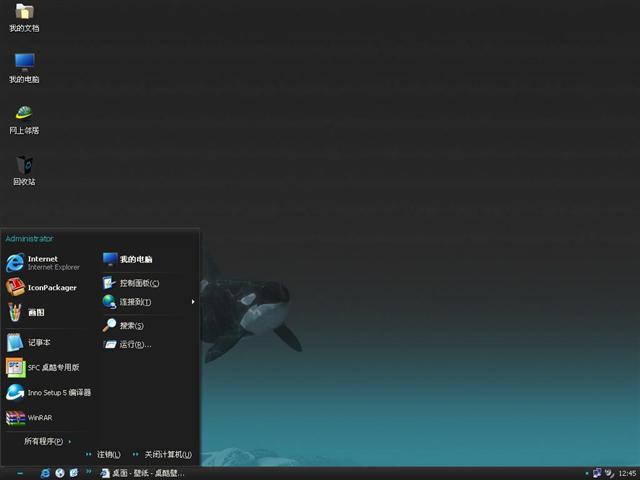
Task: Open the 我的文档 desktop folder icon
Action: [24, 17]
